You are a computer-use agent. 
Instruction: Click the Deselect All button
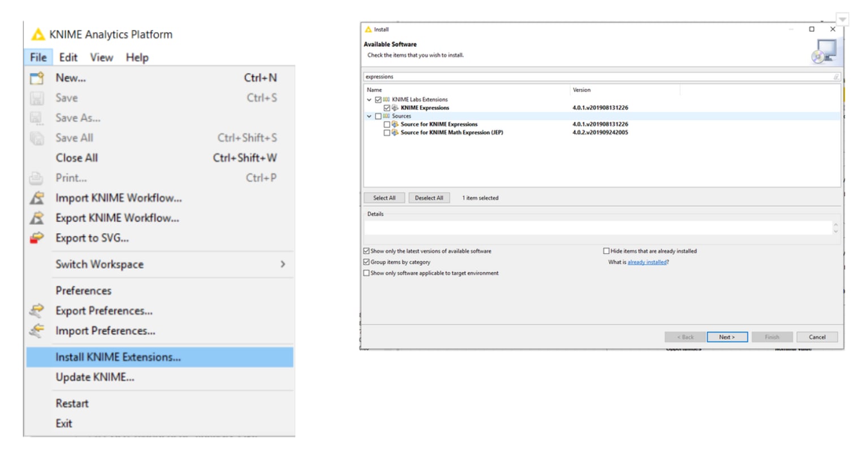click(x=429, y=198)
